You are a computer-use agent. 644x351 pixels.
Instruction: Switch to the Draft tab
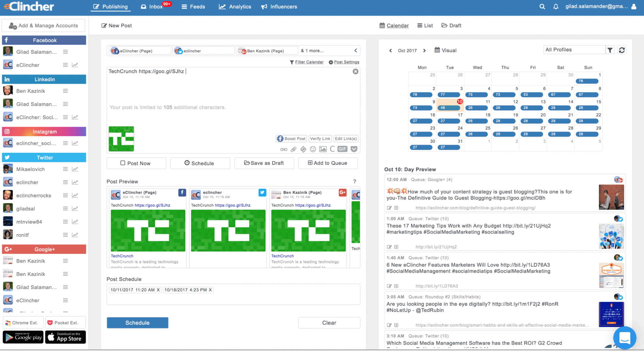pyautogui.click(x=451, y=25)
